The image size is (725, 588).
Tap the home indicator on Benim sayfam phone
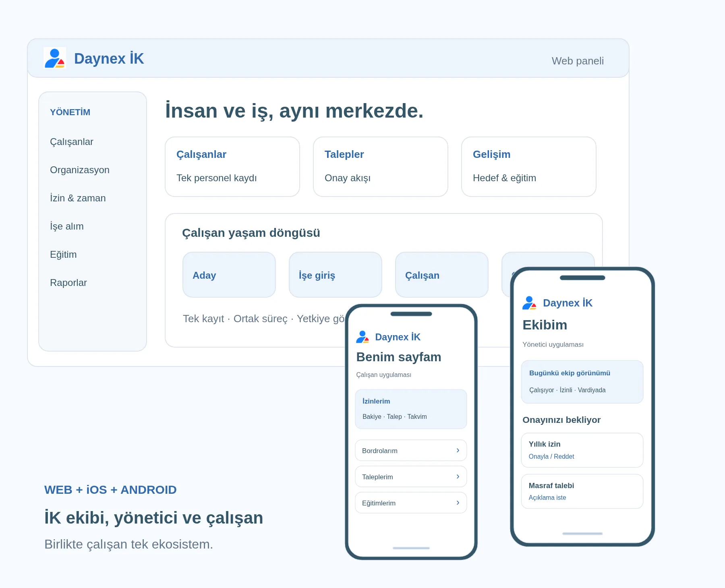411,548
